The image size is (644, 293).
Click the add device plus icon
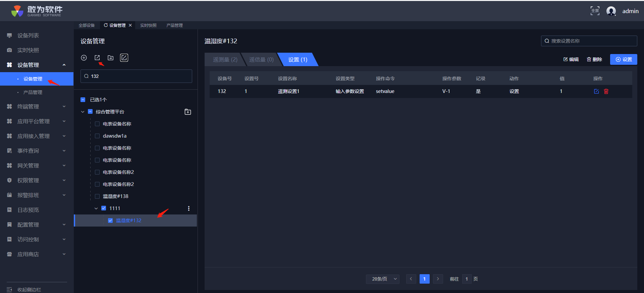tap(84, 58)
